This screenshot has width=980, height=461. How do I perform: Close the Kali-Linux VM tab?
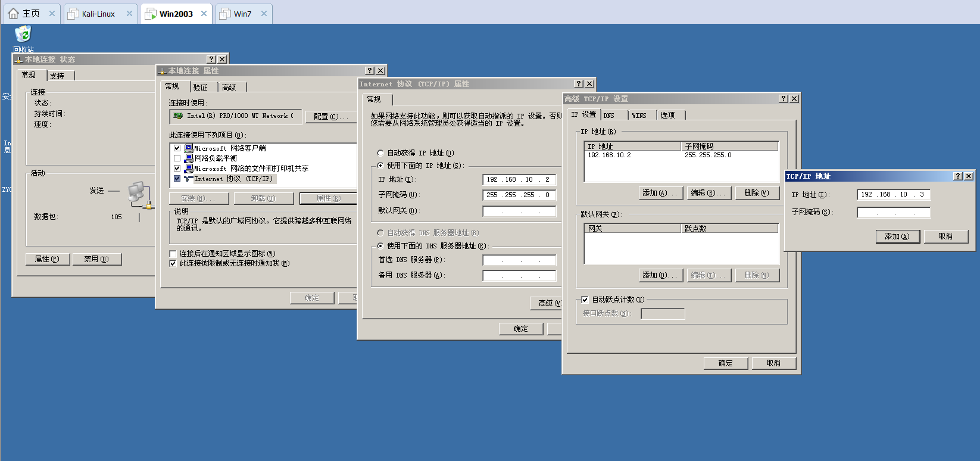(129, 14)
